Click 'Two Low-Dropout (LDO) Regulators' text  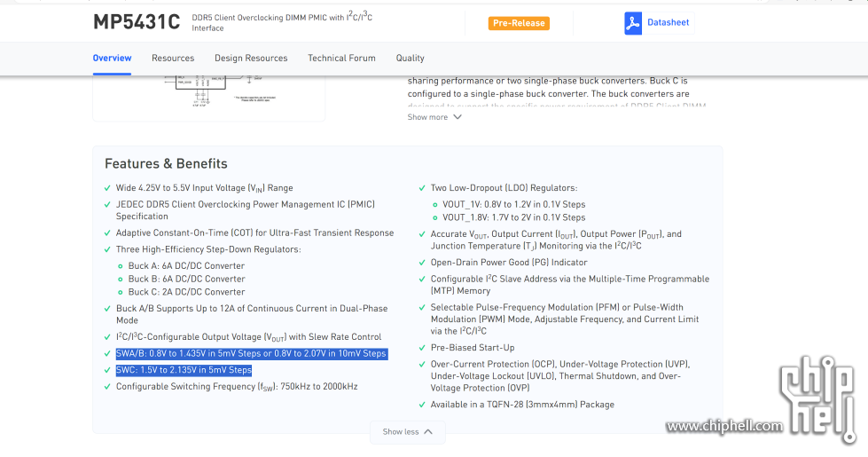click(x=504, y=188)
